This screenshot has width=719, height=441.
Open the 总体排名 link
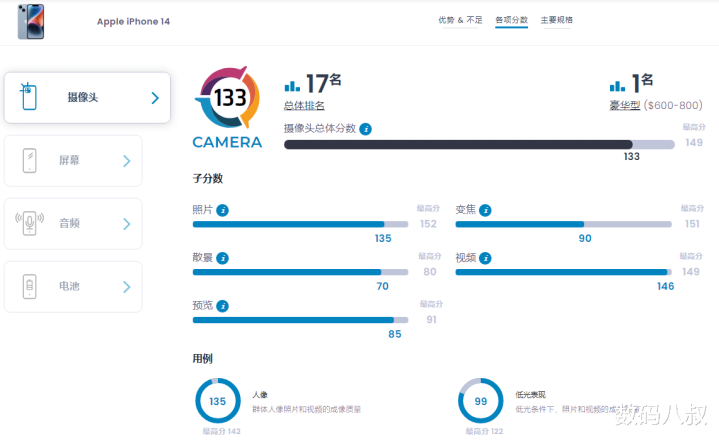304,106
